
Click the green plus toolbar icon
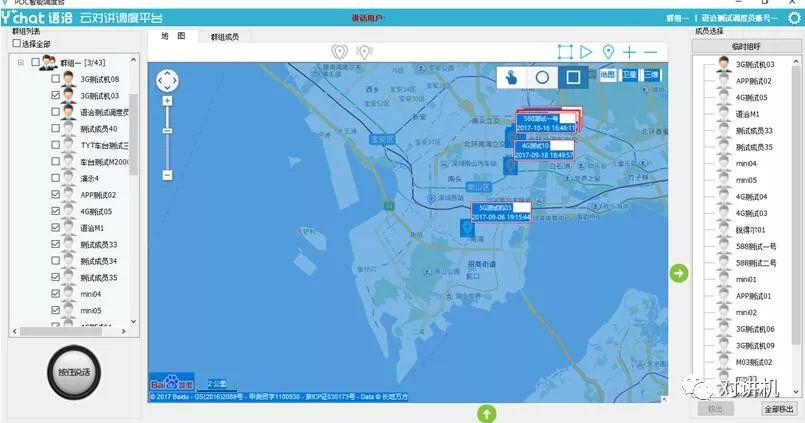pos(629,52)
